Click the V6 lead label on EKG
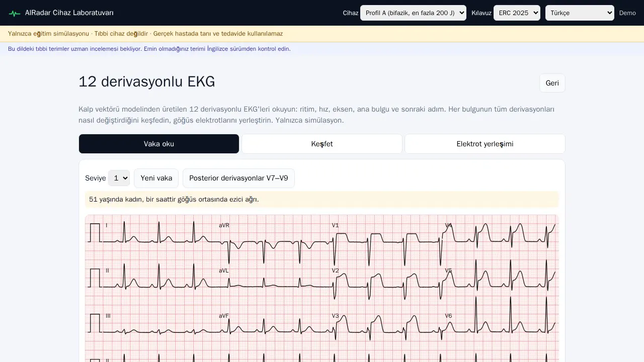Screen dimensions: 644x362 tap(448, 316)
